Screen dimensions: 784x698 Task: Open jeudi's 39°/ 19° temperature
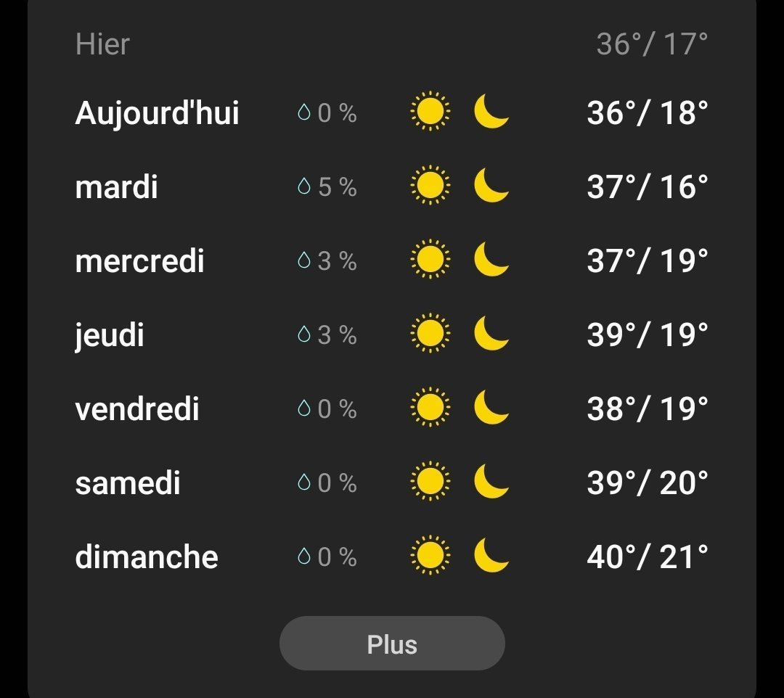pos(648,334)
